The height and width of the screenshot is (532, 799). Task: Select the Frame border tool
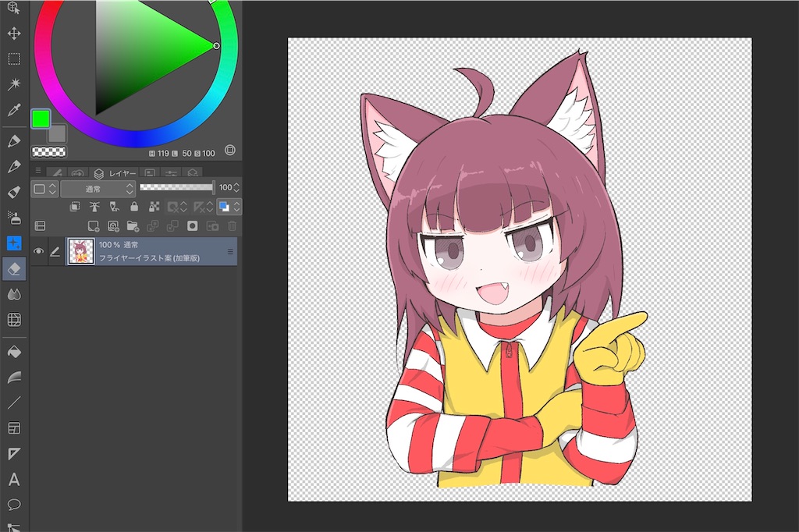(x=14, y=428)
